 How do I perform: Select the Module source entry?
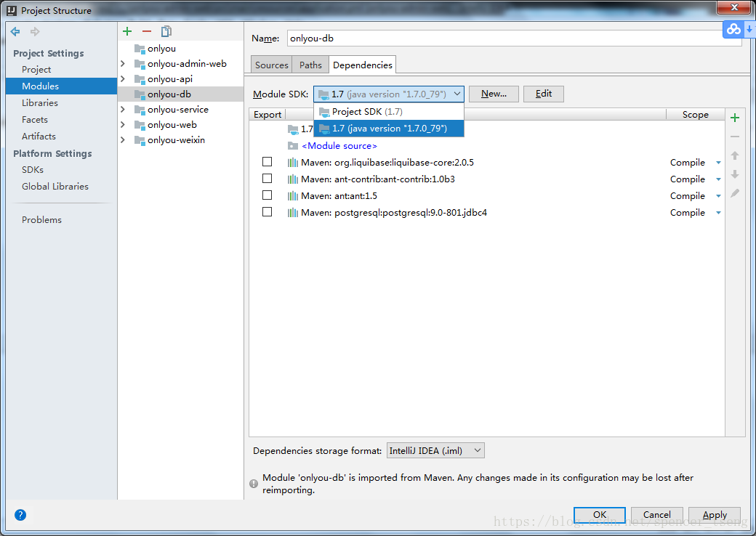339,145
